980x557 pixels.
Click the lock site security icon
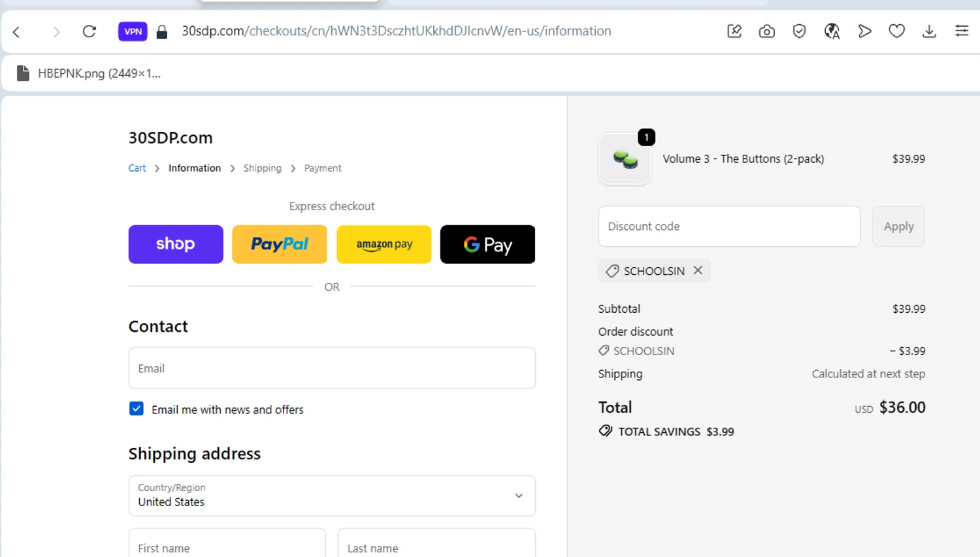point(162,31)
